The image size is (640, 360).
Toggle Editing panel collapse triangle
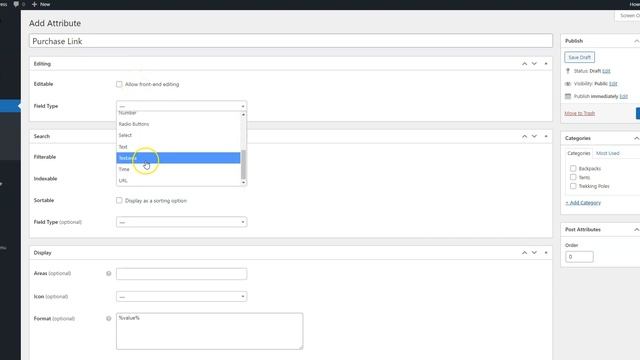[x=546, y=64]
